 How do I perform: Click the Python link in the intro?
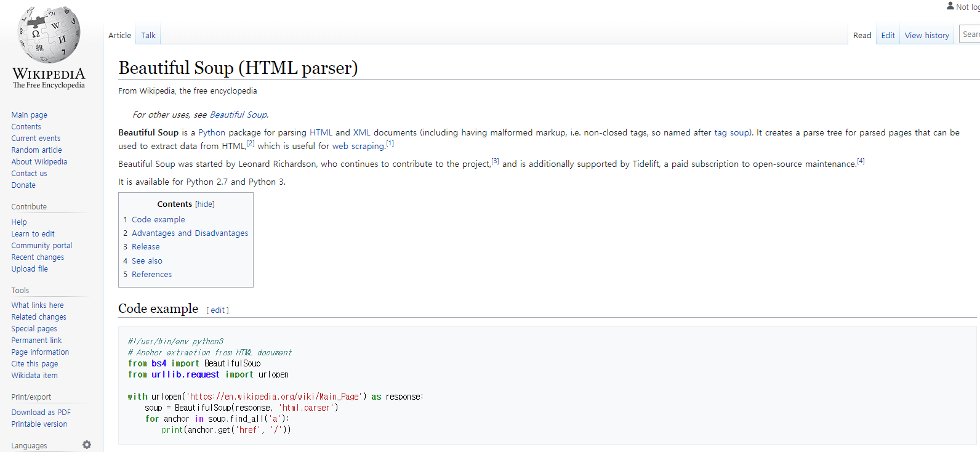pos(212,132)
